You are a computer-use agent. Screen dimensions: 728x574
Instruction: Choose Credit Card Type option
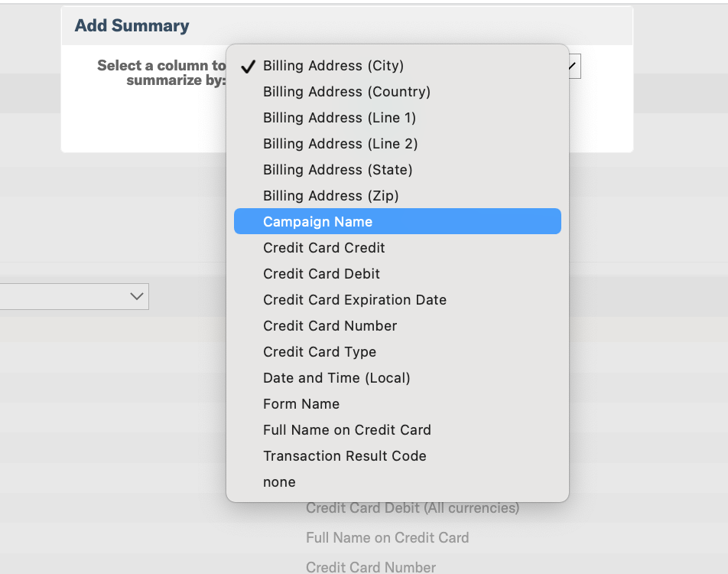pyautogui.click(x=398, y=352)
